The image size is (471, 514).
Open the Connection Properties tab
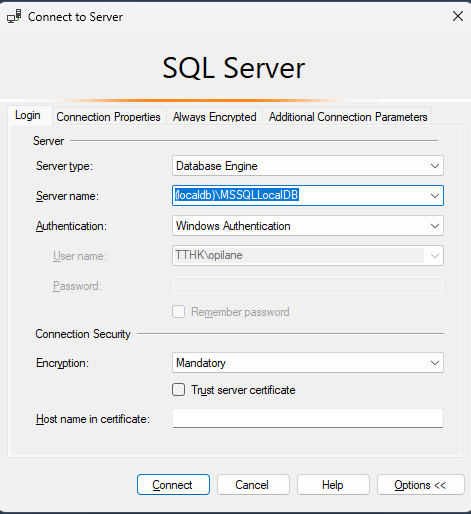pos(108,117)
